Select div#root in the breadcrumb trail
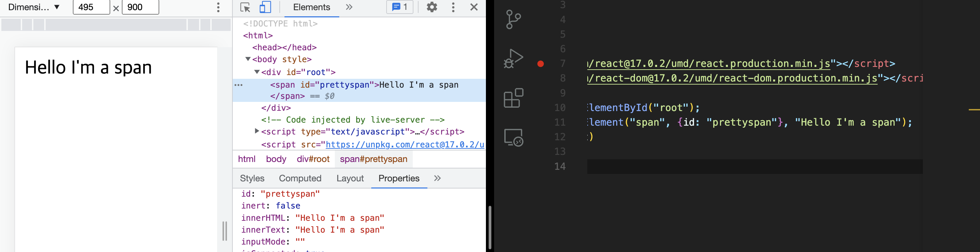Image resolution: width=980 pixels, height=252 pixels. 313,159
